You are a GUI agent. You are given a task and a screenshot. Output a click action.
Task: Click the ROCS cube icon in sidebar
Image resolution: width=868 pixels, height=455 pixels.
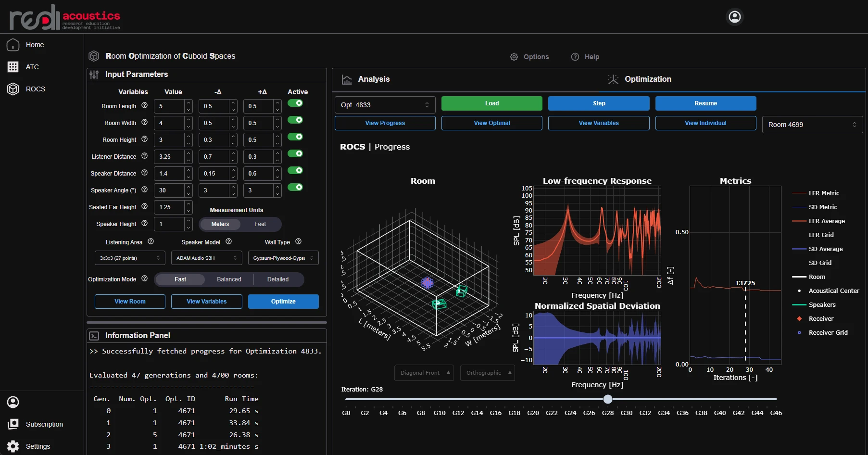click(x=13, y=89)
